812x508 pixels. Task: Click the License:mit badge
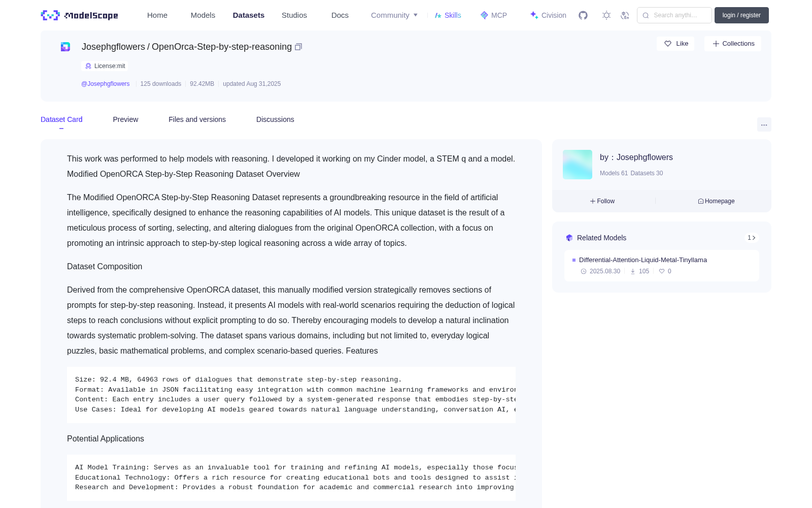pyautogui.click(x=105, y=66)
